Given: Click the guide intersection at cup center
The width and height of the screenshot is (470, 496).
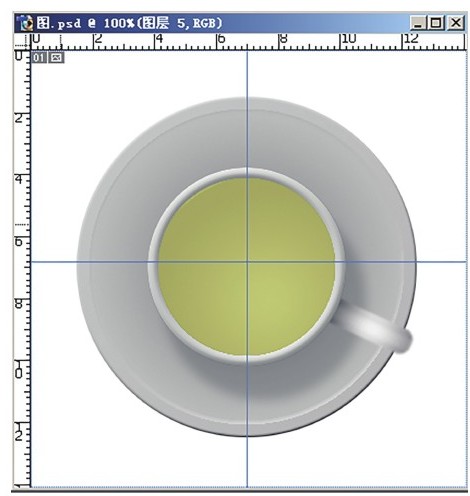Looking at the screenshot, I should tap(247, 262).
